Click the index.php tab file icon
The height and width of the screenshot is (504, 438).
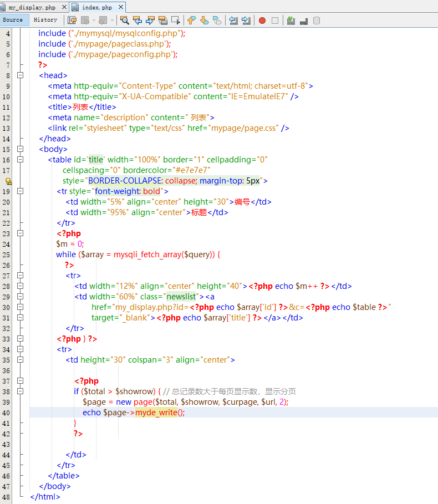click(x=75, y=7)
